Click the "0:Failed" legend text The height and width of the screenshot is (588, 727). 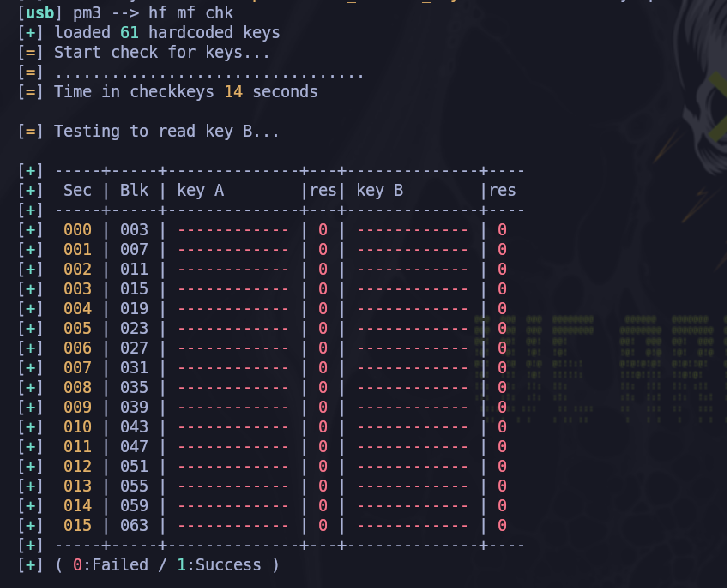pos(111,565)
